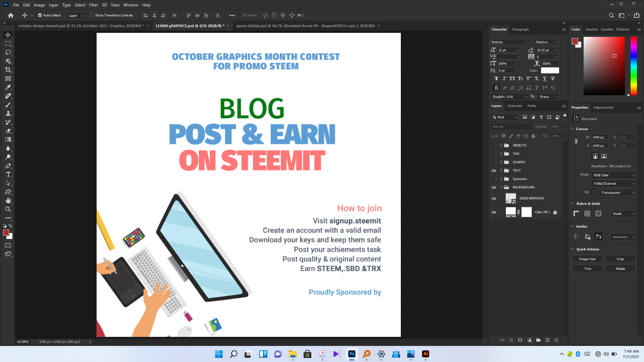The height and width of the screenshot is (362, 644).
Task: Toggle the ruler icon in Rulers & Grids
Action: (x=576, y=214)
